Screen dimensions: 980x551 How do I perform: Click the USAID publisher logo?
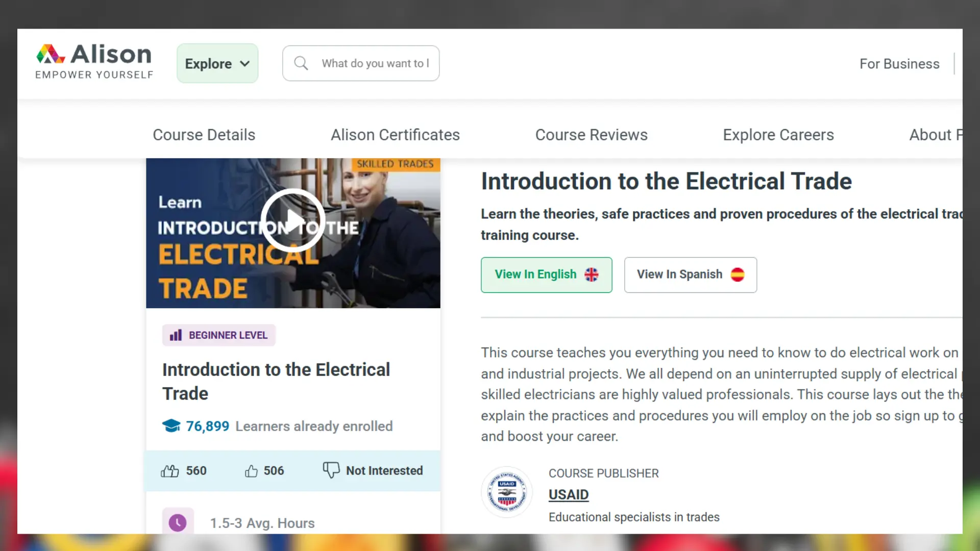(x=506, y=492)
